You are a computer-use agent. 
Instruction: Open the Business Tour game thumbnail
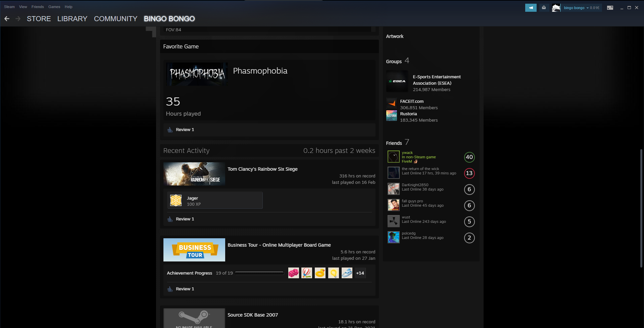pos(194,250)
